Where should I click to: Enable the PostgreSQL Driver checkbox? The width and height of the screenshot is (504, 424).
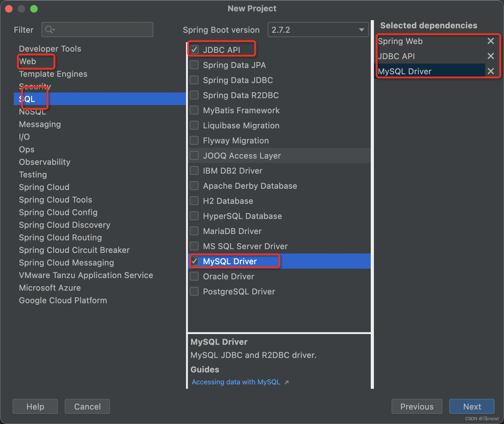pyautogui.click(x=194, y=291)
